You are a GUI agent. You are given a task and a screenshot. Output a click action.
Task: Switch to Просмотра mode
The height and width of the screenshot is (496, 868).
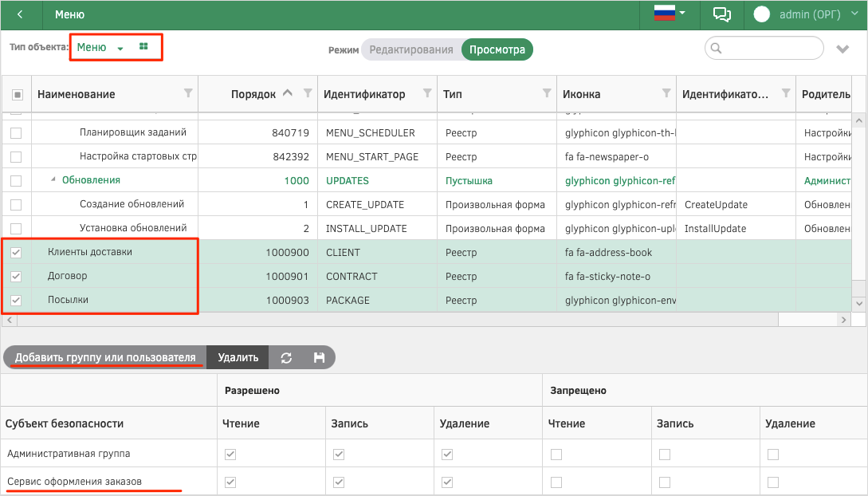point(497,49)
